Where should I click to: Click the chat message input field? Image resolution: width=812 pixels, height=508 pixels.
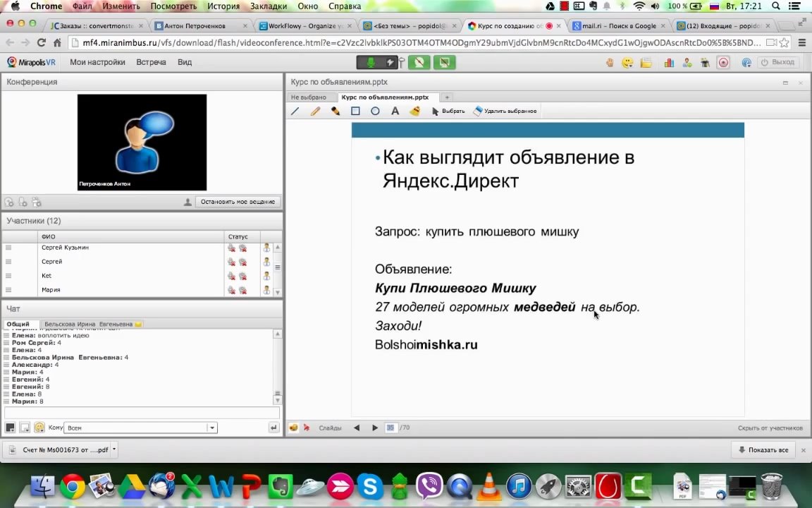tap(142, 413)
